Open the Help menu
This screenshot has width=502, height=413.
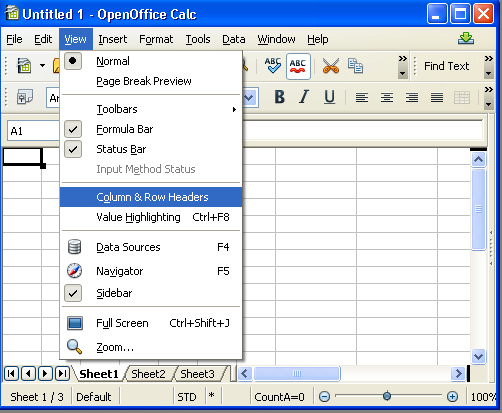click(x=318, y=39)
